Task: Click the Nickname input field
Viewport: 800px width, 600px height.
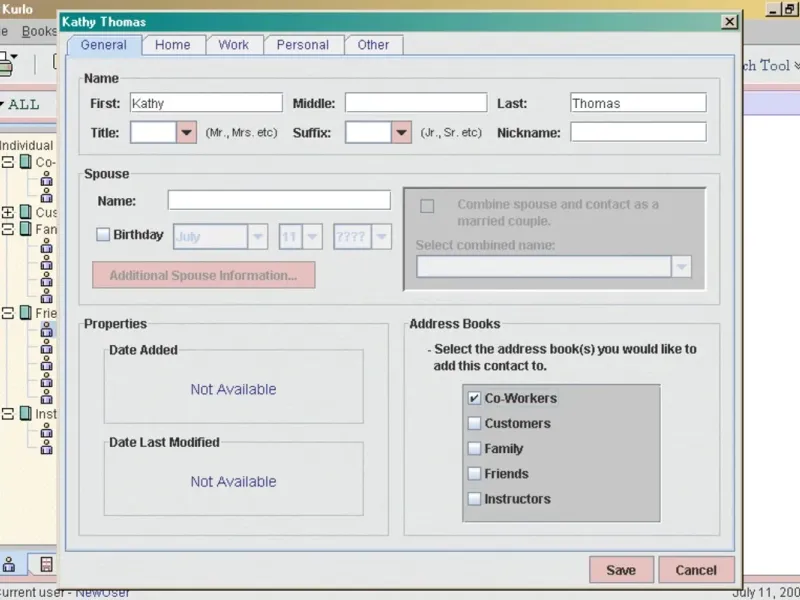Action: pyautogui.click(x=638, y=132)
